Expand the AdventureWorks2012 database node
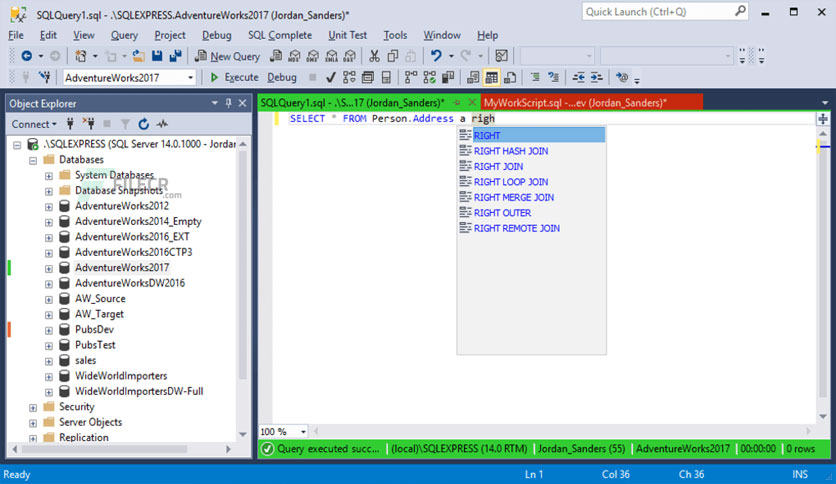This screenshot has width=836, height=484. 49,207
